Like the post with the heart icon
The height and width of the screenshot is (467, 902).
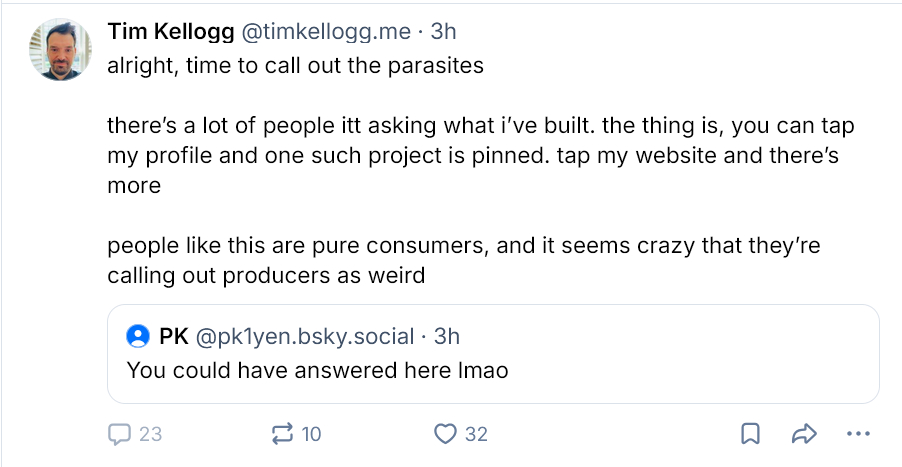coord(445,434)
